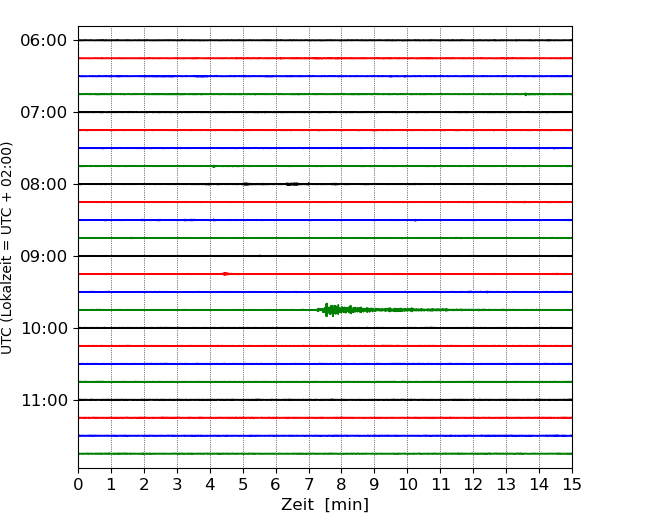Viewport: 650px width, 520px height.
Task: Click the x-axis tick label 0
Action: [x=78, y=484]
